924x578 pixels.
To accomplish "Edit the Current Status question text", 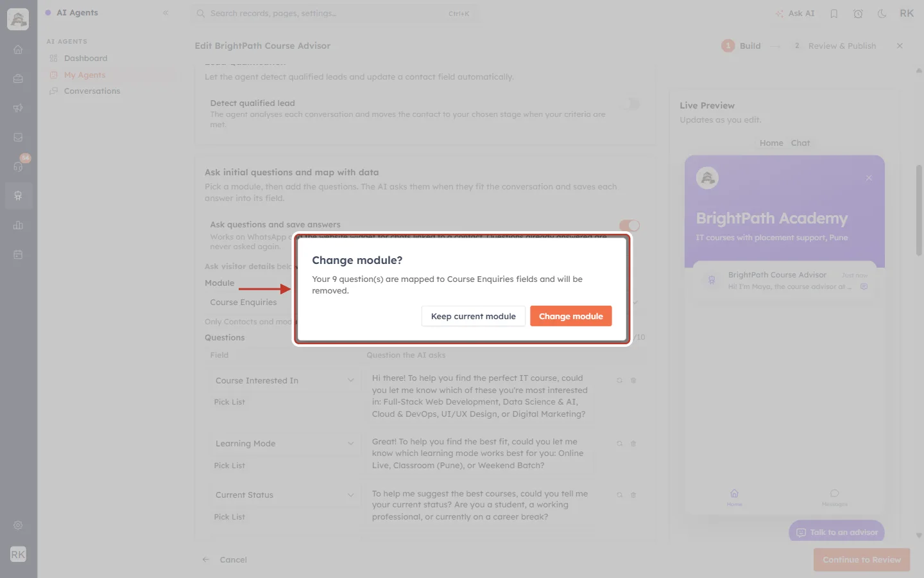I will (480, 505).
